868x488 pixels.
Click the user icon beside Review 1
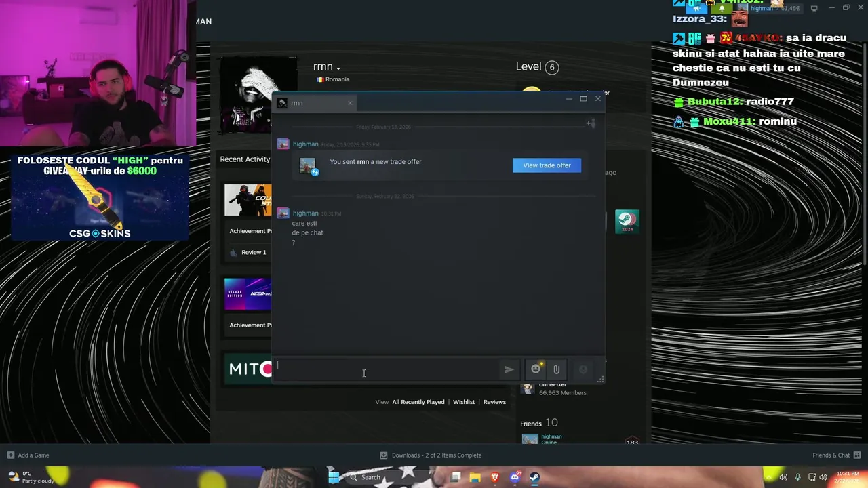233,252
